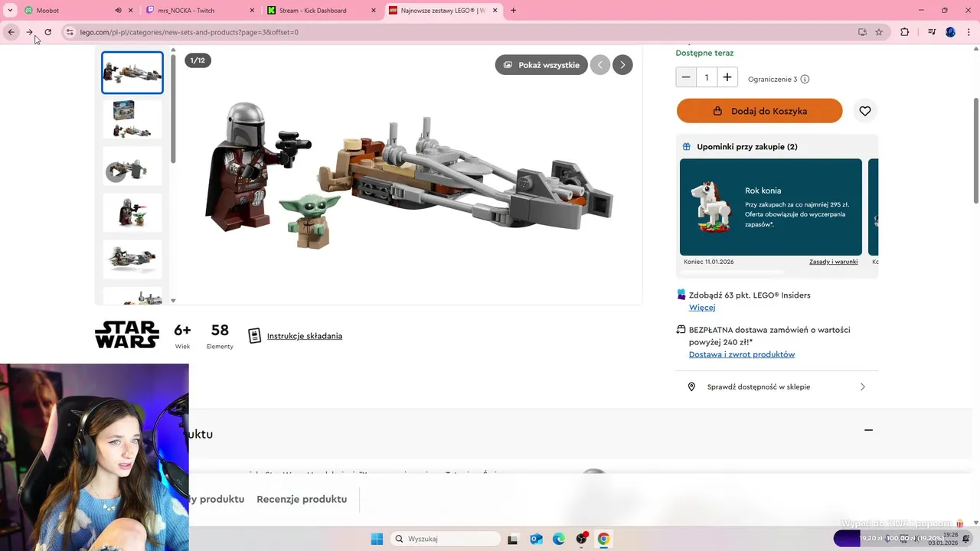The image size is (980, 551).
Task: Open the Windows Start menu
Action: (377, 539)
